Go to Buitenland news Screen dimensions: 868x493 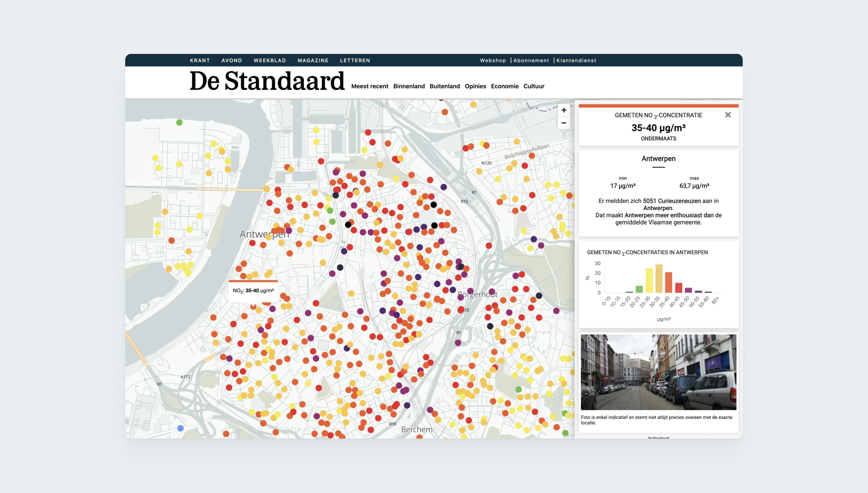(x=445, y=86)
